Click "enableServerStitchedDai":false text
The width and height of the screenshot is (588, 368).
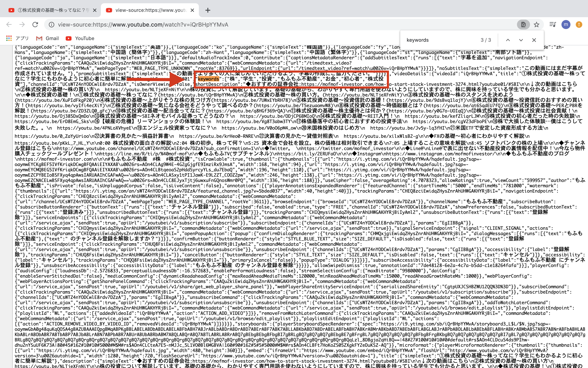point(58,276)
